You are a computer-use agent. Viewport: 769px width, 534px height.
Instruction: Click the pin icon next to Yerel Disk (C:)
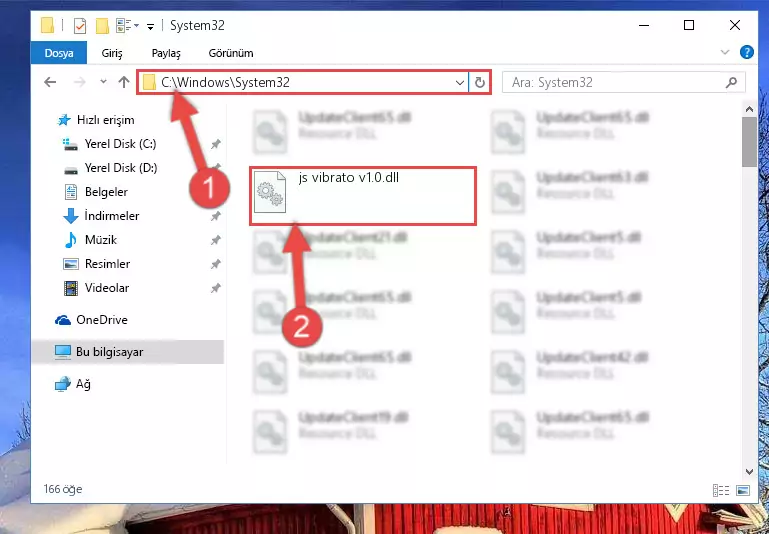pyautogui.click(x=215, y=144)
